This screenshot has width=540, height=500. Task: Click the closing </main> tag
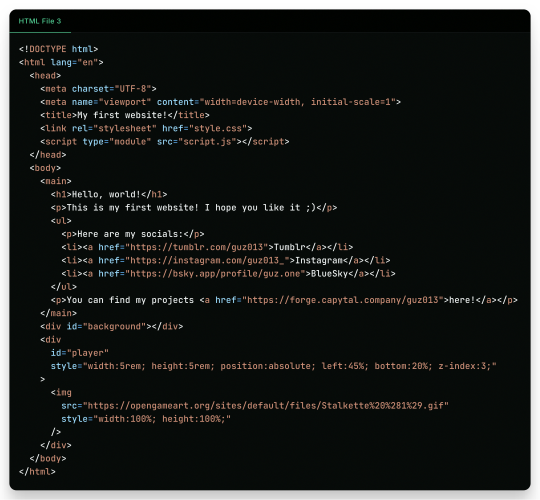(x=59, y=313)
